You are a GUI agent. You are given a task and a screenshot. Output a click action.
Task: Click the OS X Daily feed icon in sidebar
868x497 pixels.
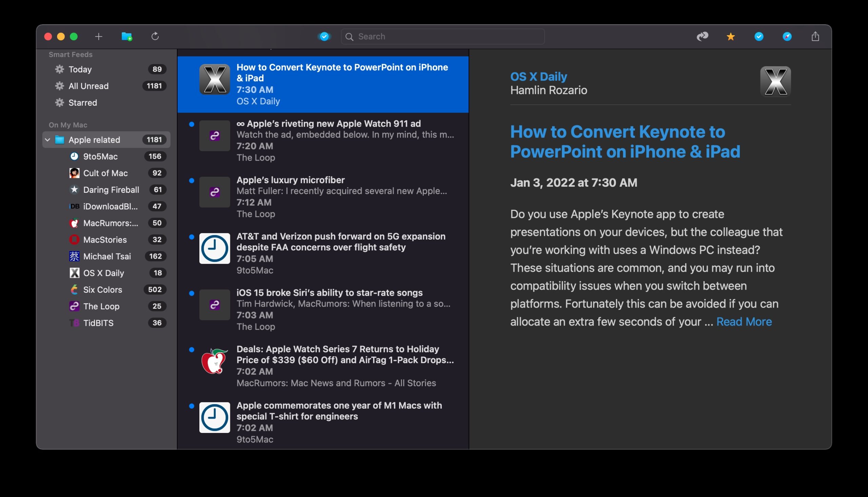pyautogui.click(x=74, y=273)
